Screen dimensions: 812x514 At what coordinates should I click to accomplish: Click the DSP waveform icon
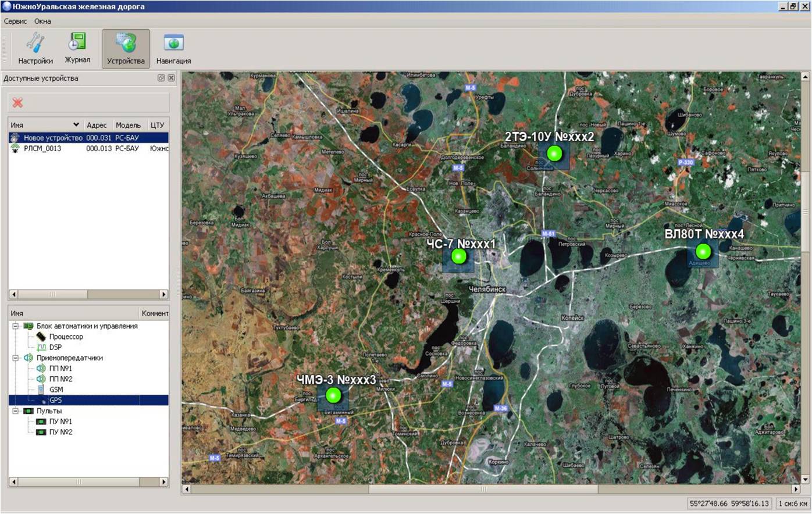41,347
